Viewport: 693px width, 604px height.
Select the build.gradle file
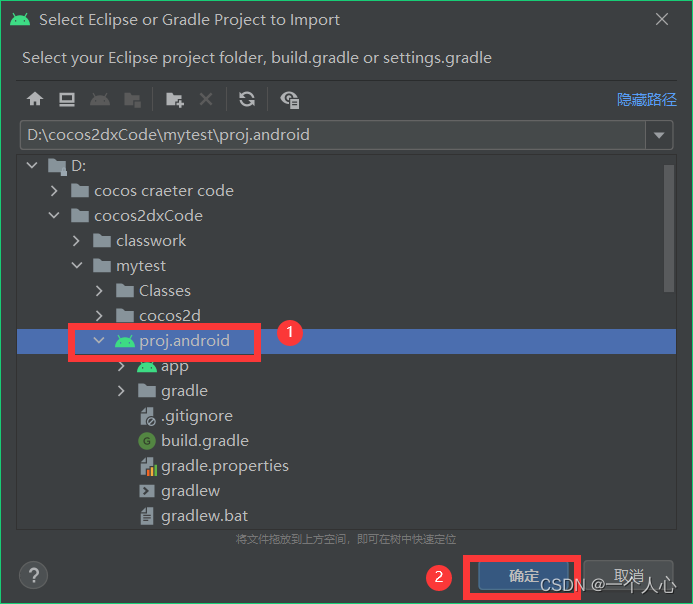[x=205, y=441]
